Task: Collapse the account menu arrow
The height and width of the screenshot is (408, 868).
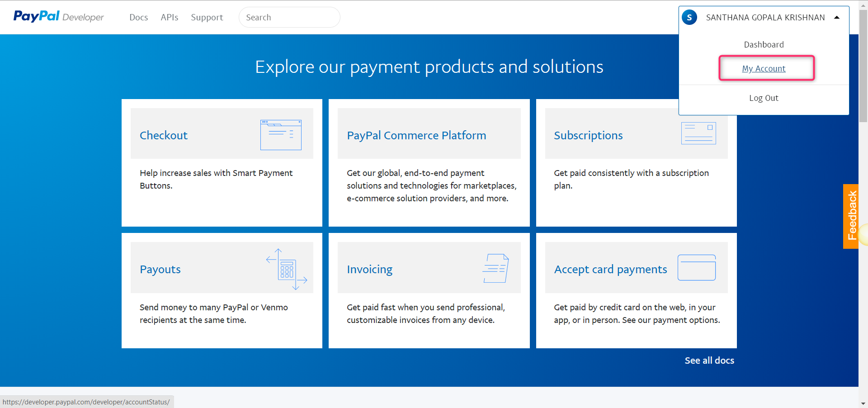Action: [x=837, y=18]
